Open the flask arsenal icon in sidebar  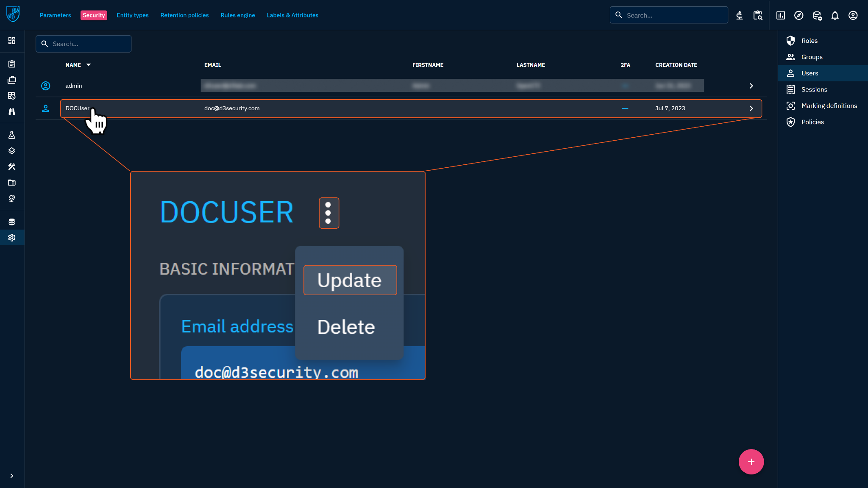coord(12,135)
